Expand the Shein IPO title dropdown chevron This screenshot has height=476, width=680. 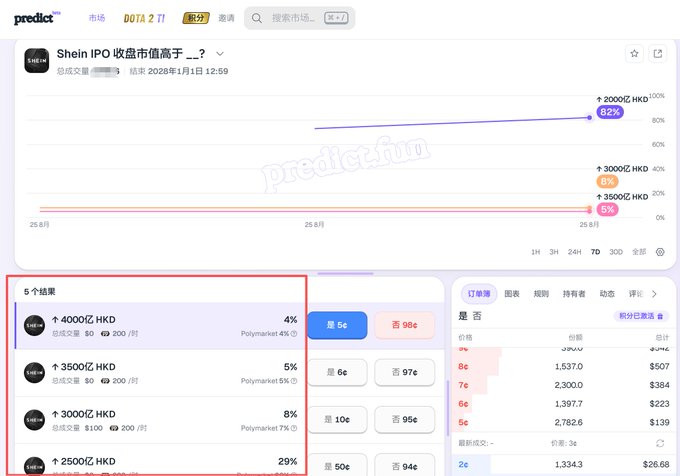(x=220, y=54)
